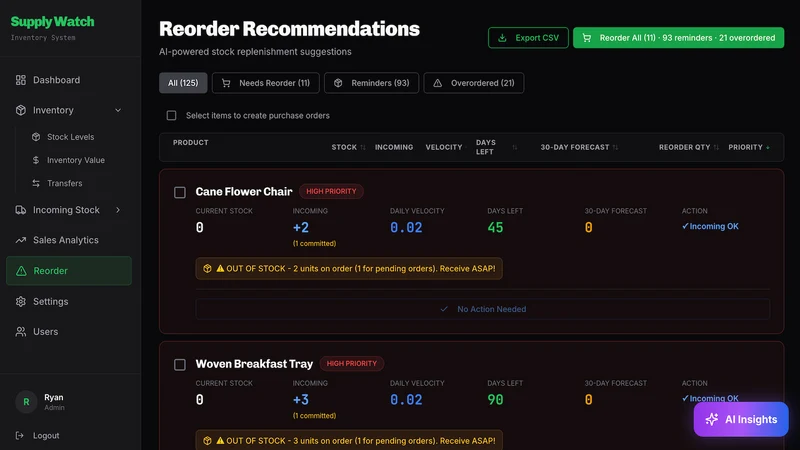Click the Incoming column header
Screen dimensions: 800x450
pyautogui.click(x=394, y=147)
